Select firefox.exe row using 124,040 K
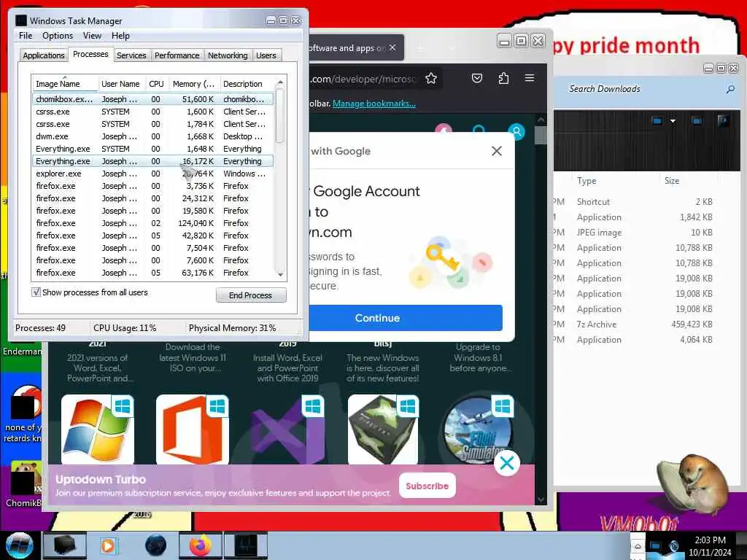The height and width of the screenshot is (560, 747). pos(153,223)
